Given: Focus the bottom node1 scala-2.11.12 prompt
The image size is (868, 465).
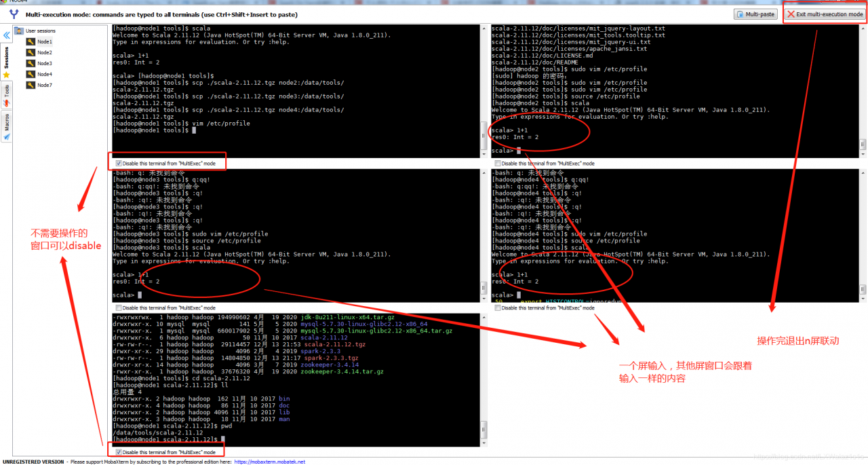Looking at the screenshot, I should (x=169, y=440).
